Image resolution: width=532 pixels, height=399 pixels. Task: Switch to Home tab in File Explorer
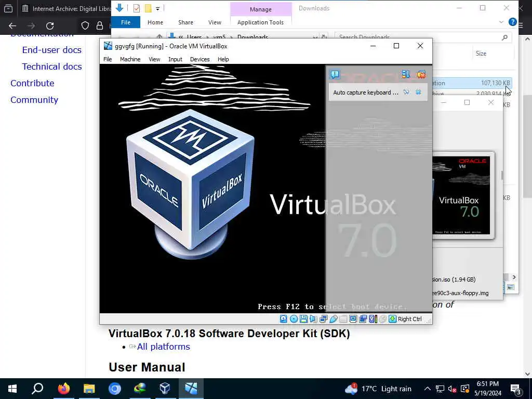155,22
